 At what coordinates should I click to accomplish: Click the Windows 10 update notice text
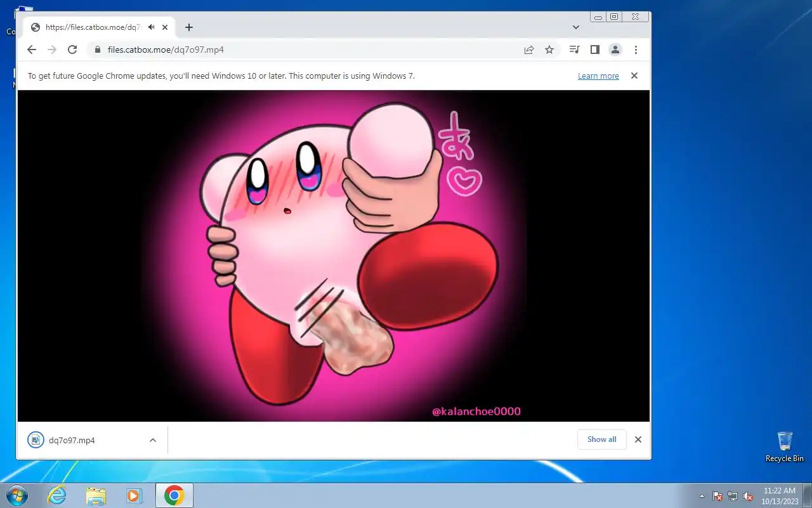pyautogui.click(x=221, y=76)
